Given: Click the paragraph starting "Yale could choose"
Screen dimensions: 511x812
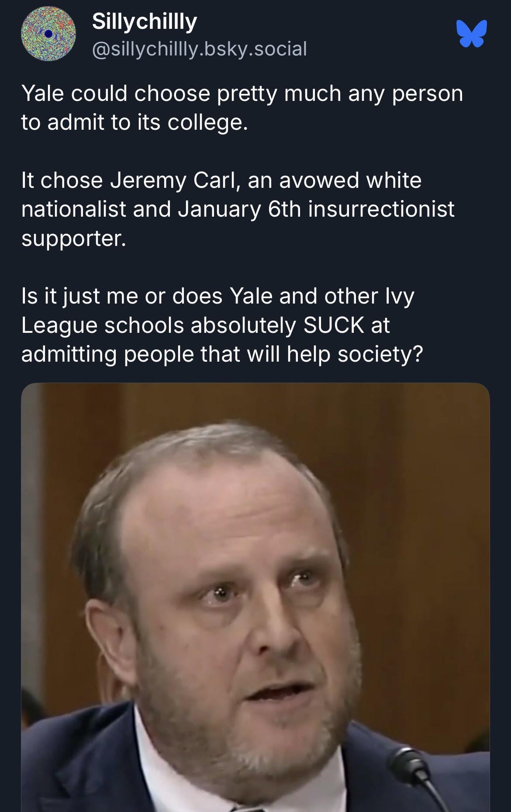Looking at the screenshot, I should (x=242, y=107).
